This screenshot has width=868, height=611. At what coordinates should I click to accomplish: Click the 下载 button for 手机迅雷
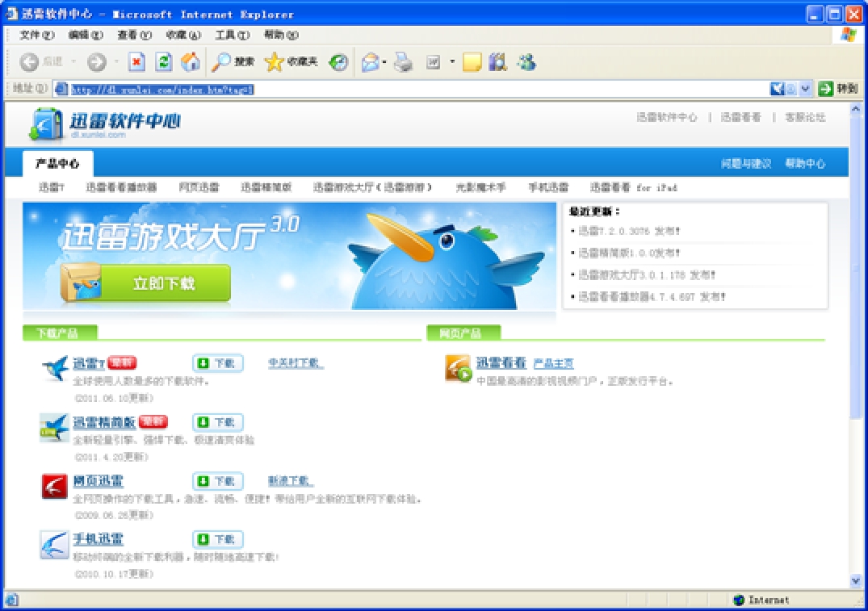pos(217,539)
